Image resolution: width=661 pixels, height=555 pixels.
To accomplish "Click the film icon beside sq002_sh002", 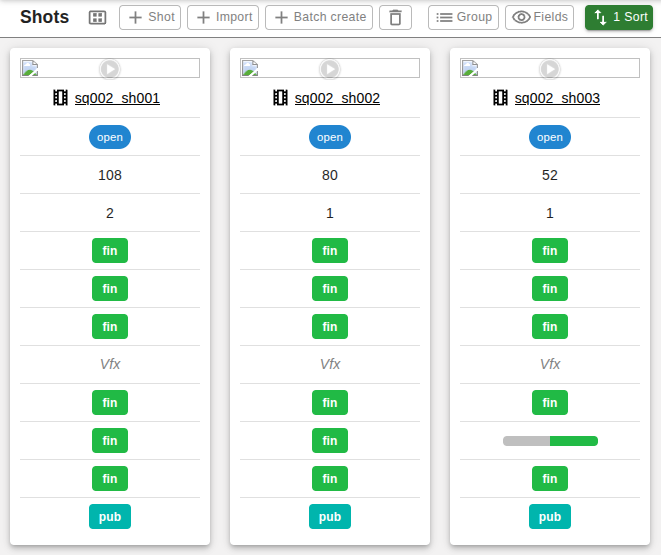I will coord(281,98).
